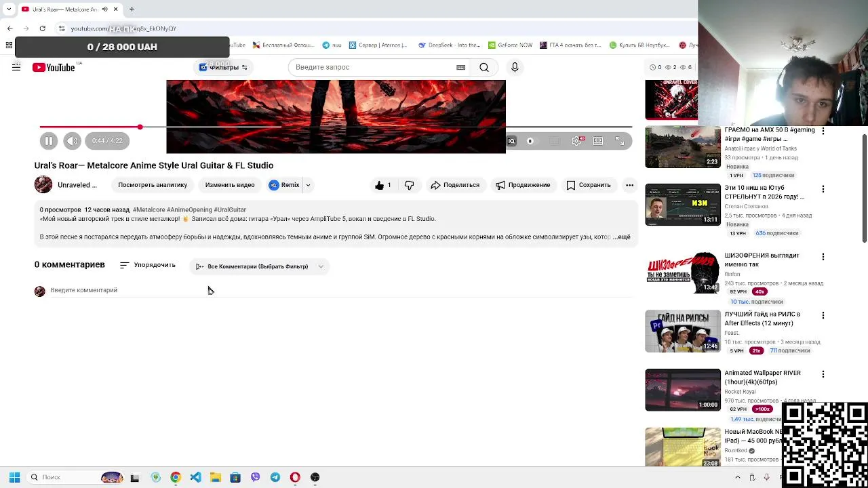The width and height of the screenshot is (868, 488).
Task: Expand description with the ...ещё link
Action: (x=622, y=237)
